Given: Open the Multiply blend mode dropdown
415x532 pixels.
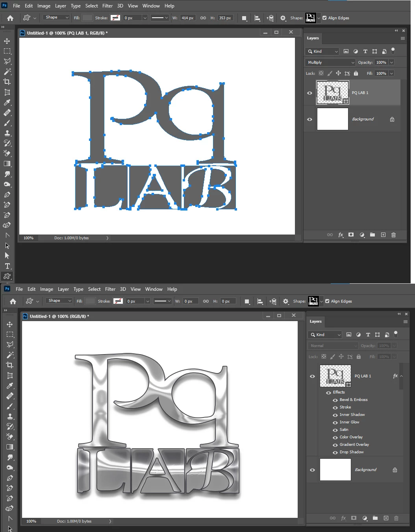Looking at the screenshot, I should (330, 62).
